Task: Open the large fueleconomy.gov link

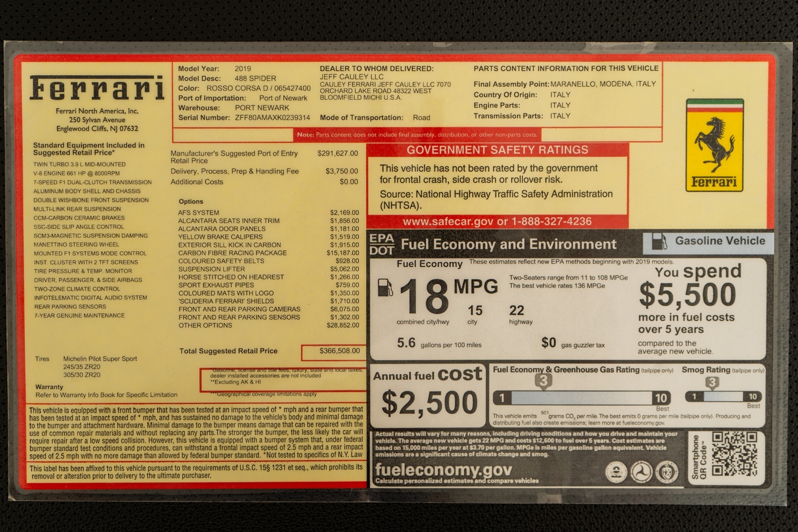Action: point(443,470)
